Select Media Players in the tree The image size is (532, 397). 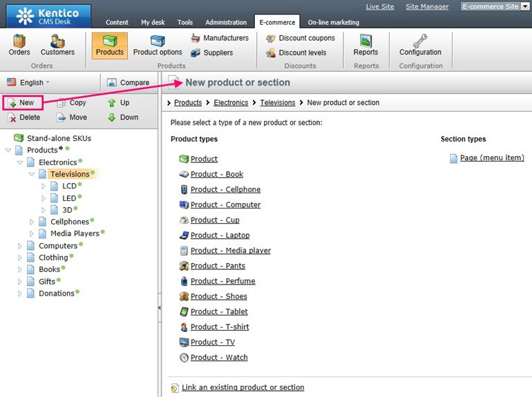[x=75, y=233]
